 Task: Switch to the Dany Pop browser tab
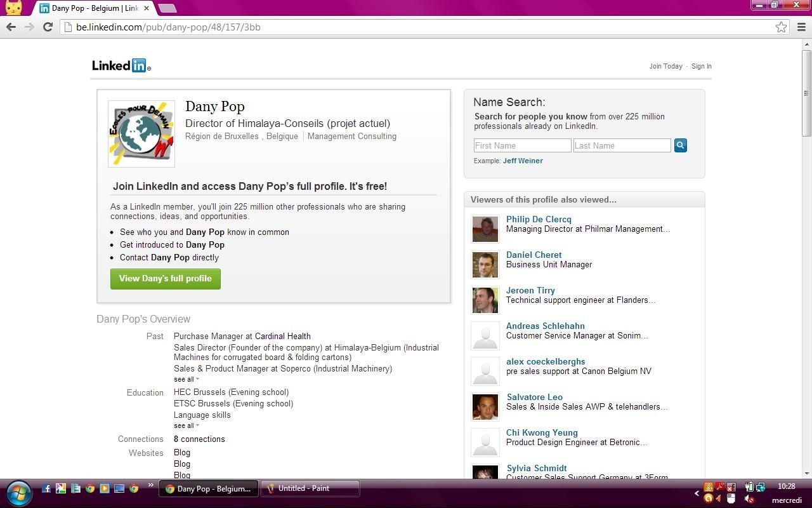(94, 8)
